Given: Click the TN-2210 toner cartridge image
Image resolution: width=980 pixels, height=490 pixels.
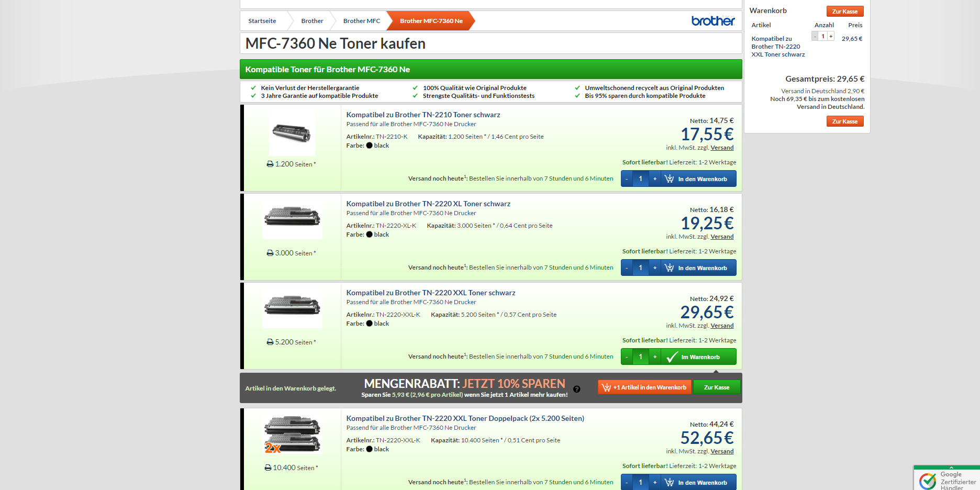Looking at the screenshot, I should [x=292, y=134].
